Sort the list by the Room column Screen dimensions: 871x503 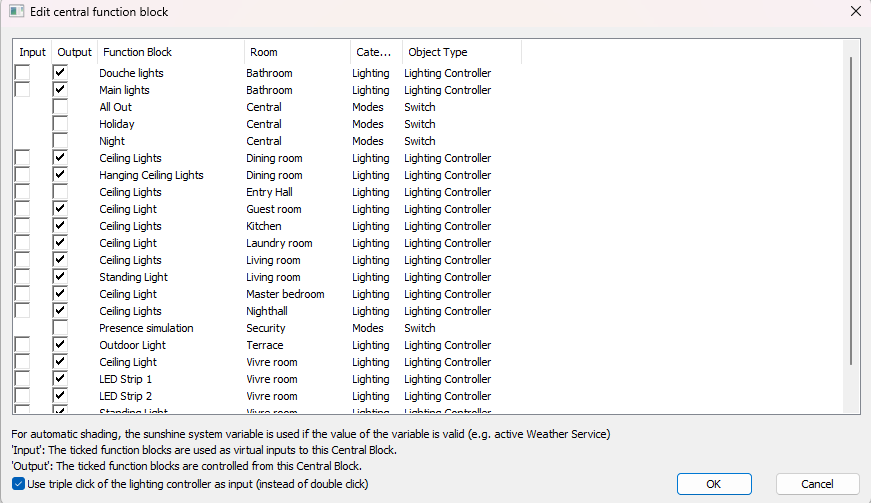pos(297,52)
